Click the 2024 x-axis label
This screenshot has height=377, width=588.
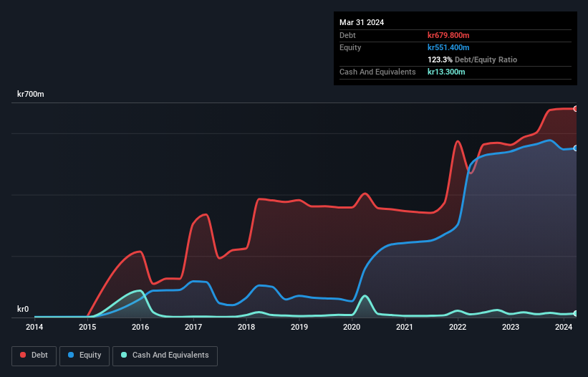pyautogui.click(x=563, y=327)
